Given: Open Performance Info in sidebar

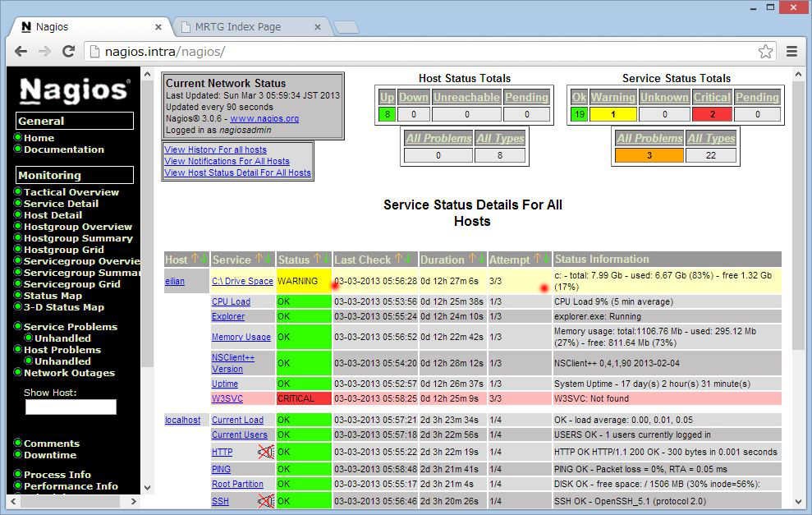Looking at the screenshot, I should [71, 486].
